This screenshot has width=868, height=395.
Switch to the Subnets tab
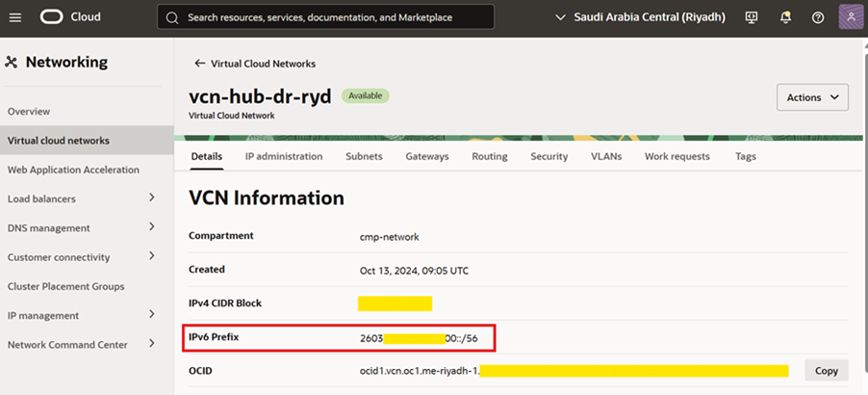tap(364, 156)
